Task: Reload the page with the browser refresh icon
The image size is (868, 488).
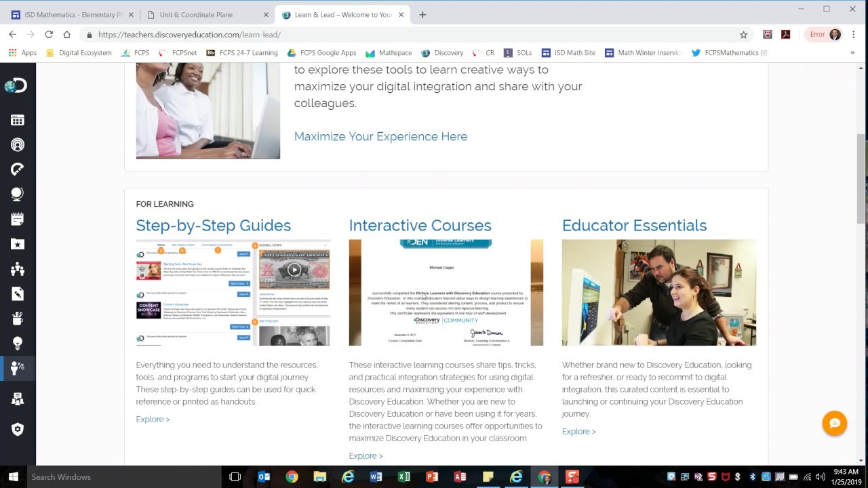Action: tap(49, 35)
